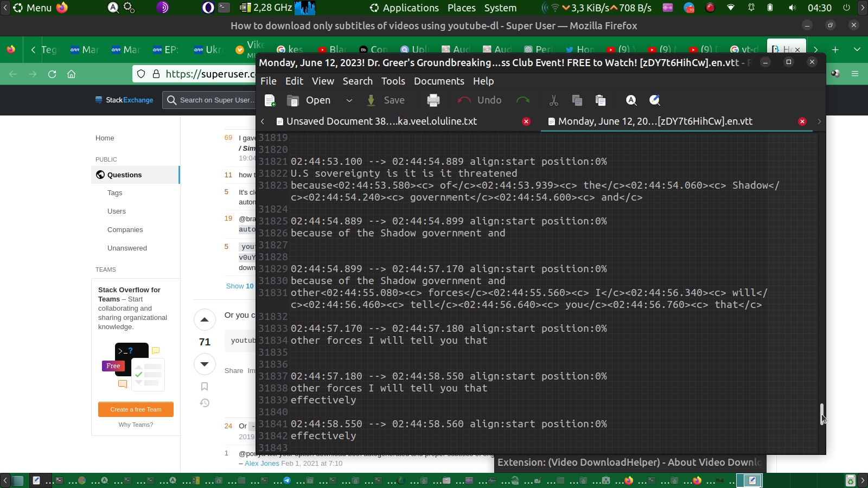Image resolution: width=868 pixels, height=488 pixels.
Task: Open the Tools menu
Action: tap(393, 81)
